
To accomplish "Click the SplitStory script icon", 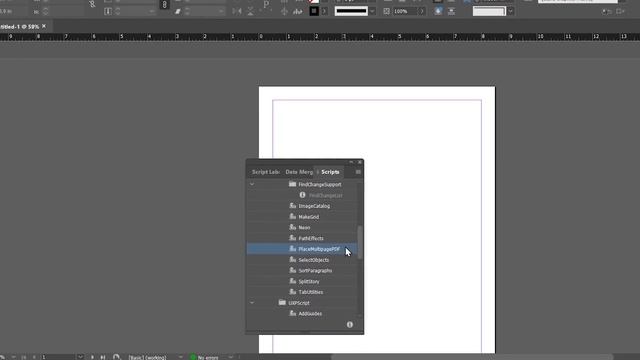I will click(293, 281).
